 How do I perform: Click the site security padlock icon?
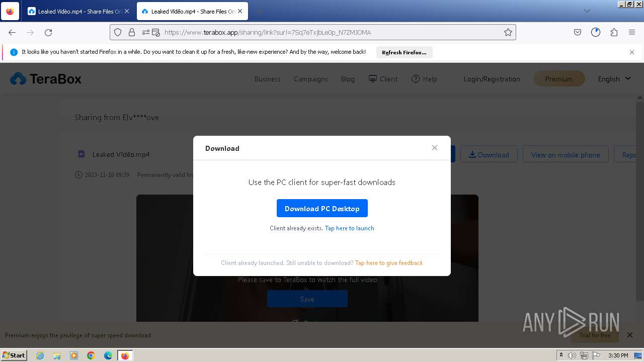pyautogui.click(x=132, y=32)
